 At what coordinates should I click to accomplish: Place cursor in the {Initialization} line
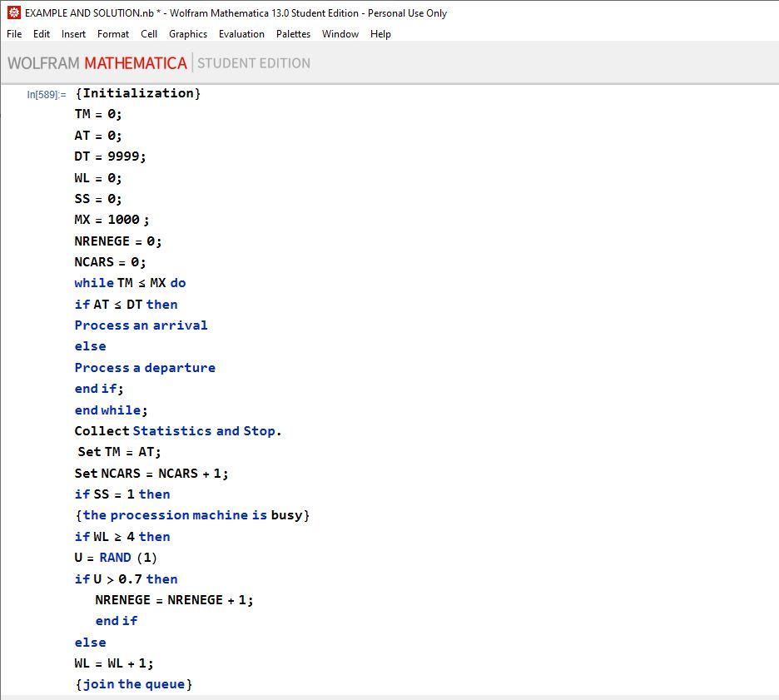[x=138, y=93]
